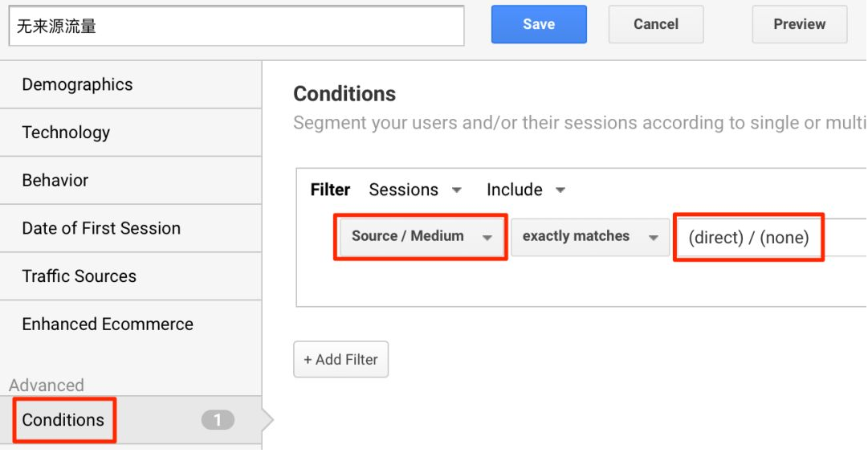Click the Preview button
868x453 pixels.
799,24
